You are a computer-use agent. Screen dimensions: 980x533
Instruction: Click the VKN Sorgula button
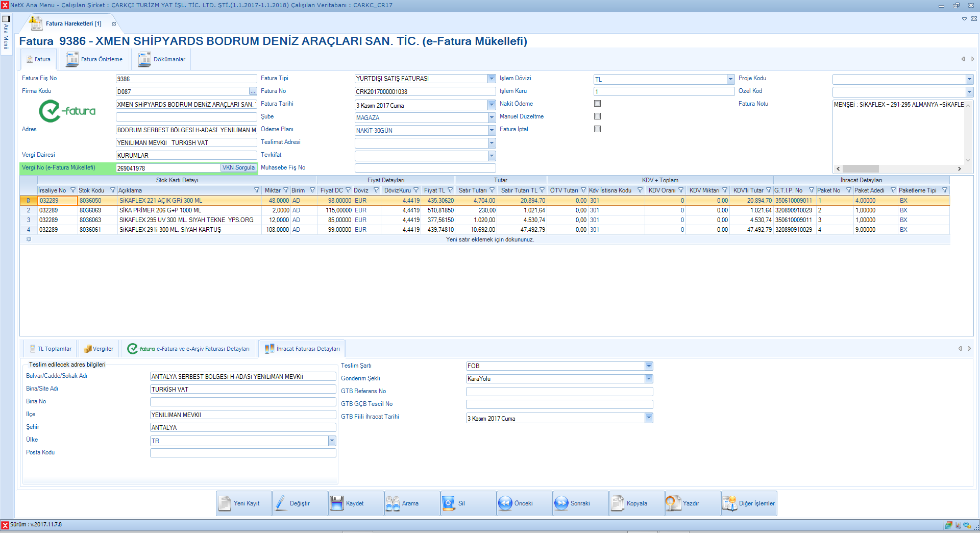click(238, 167)
